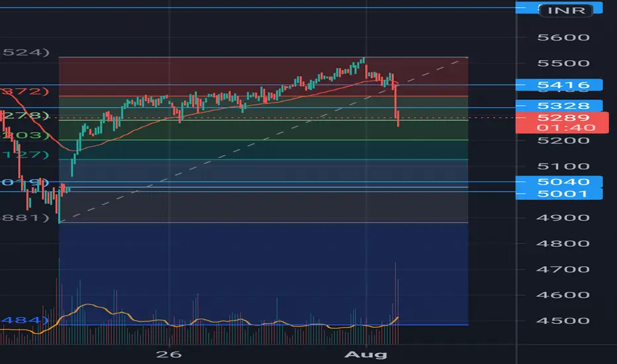
Task: Click the green 127) Fibonacci level label
Action: click(x=26, y=155)
